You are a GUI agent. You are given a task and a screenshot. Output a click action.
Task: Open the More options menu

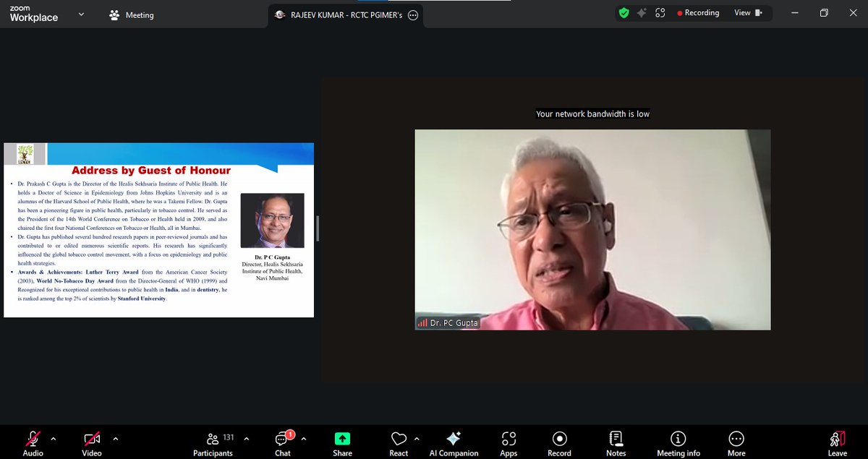pyautogui.click(x=736, y=442)
